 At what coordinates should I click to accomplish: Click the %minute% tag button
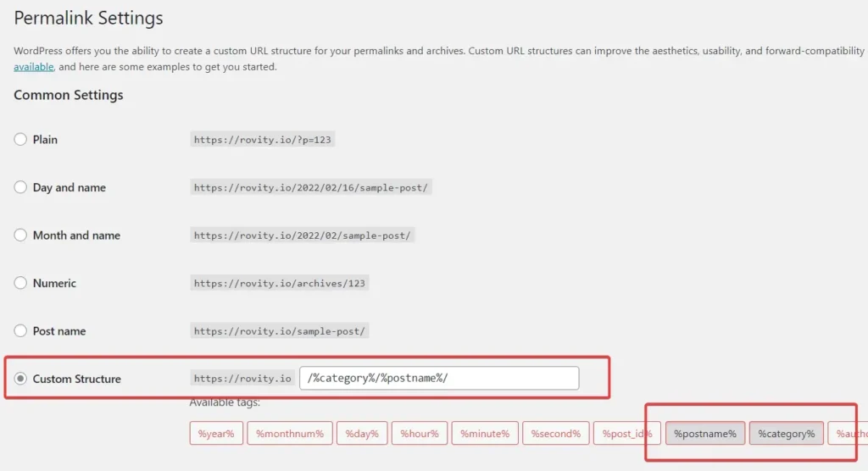[x=485, y=434]
